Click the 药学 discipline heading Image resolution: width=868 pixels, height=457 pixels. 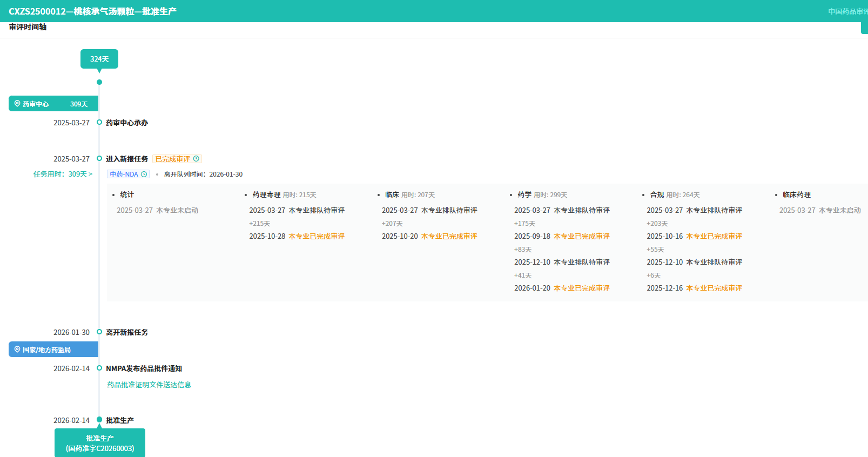click(524, 194)
